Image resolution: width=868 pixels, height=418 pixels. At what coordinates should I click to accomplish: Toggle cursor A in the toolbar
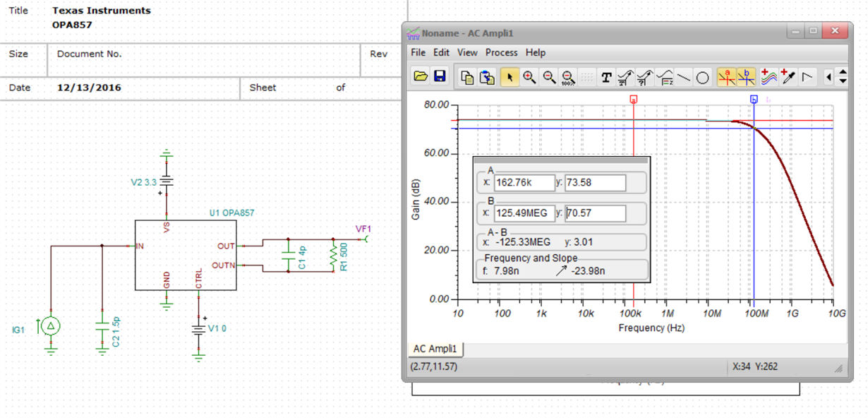click(x=727, y=77)
